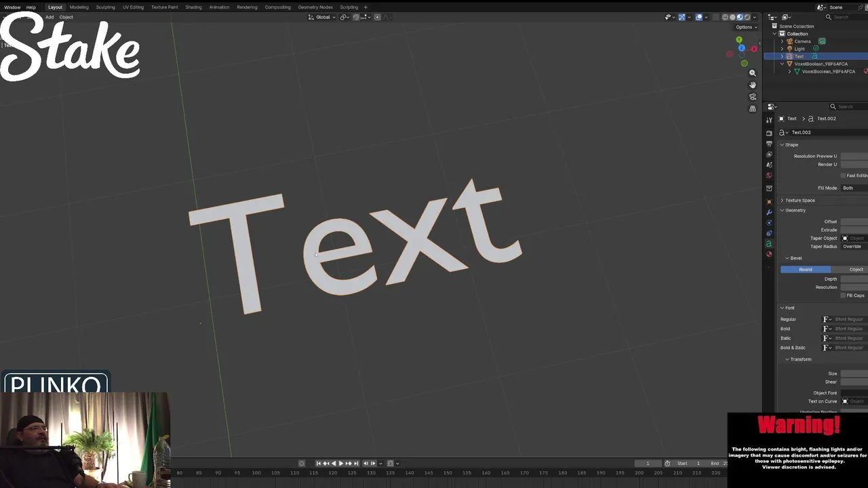
Task: Open the Material properties tab icon
Action: coord(769,254)
